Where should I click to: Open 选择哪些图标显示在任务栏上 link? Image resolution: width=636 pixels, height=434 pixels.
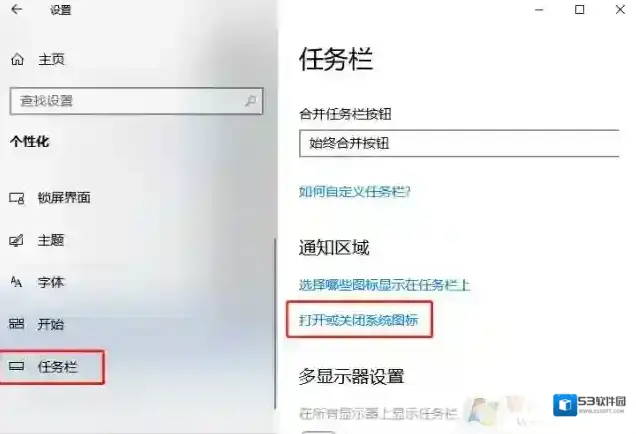385,285
